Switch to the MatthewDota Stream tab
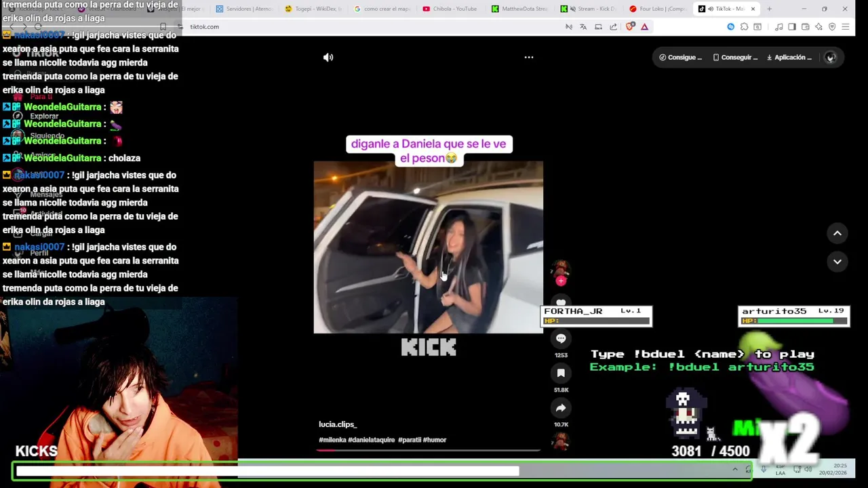The width and height of the screenshot is (868, 488). pyautogui.click(x=519, y=9)
